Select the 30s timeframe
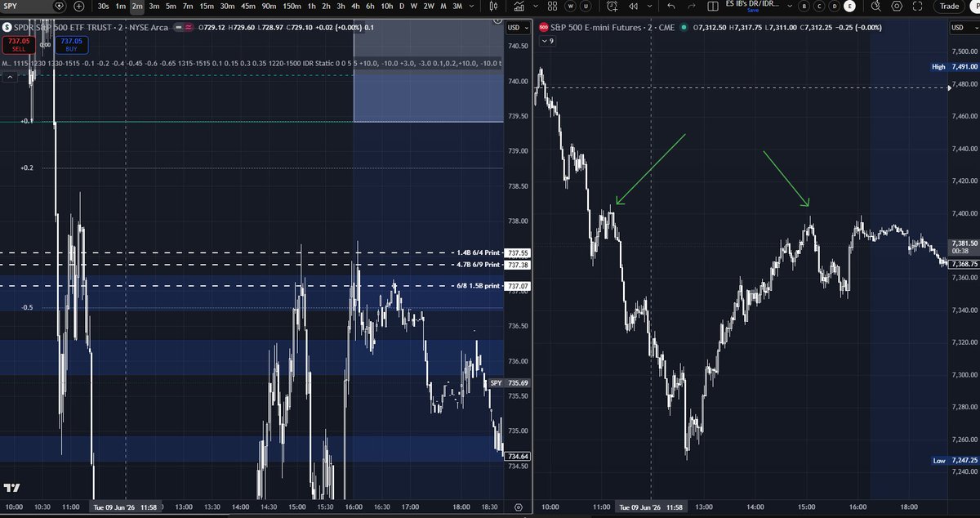Image resolution: width=980 pixels, height=518 pixels. 103,6
